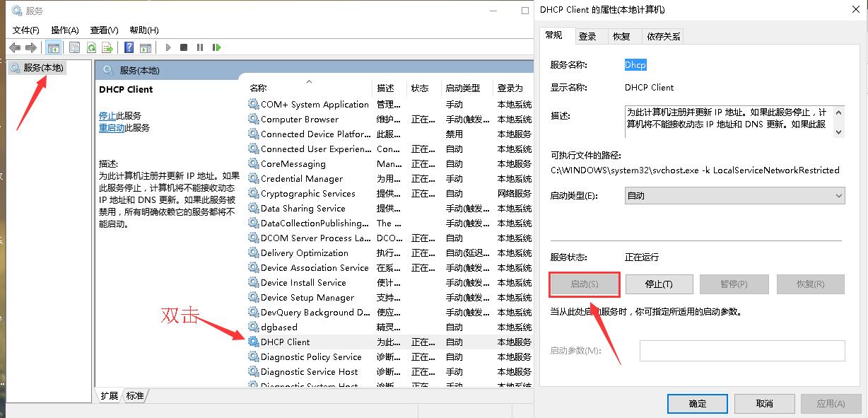
Task: Open the 操作(A) menu
Action: click(64, 30)
